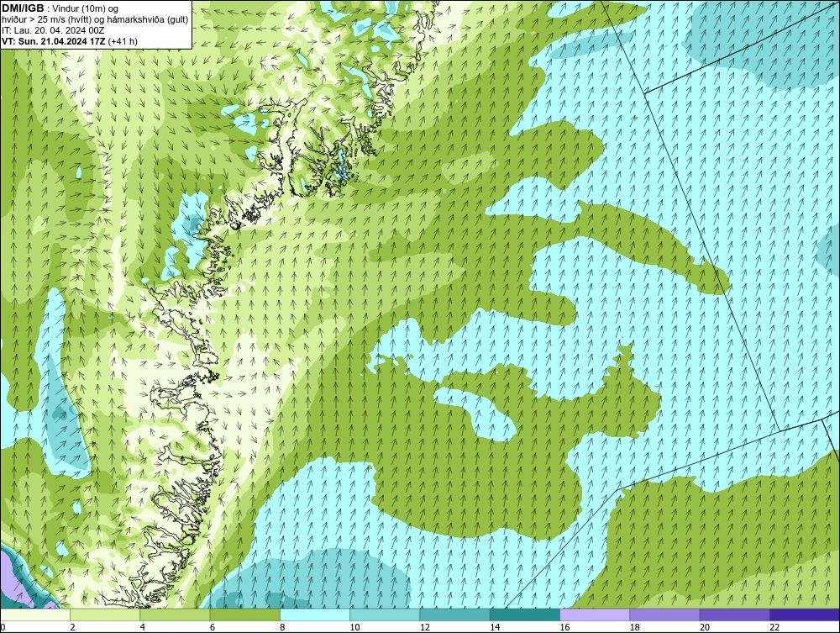
Task: Click the legend scale value '20'
Action: tap(704, 627)
